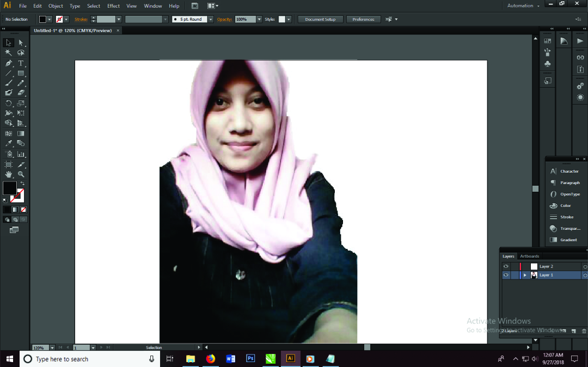Select the Pen tool
Viewport: 588px width, 367px height.
[9, 63]
